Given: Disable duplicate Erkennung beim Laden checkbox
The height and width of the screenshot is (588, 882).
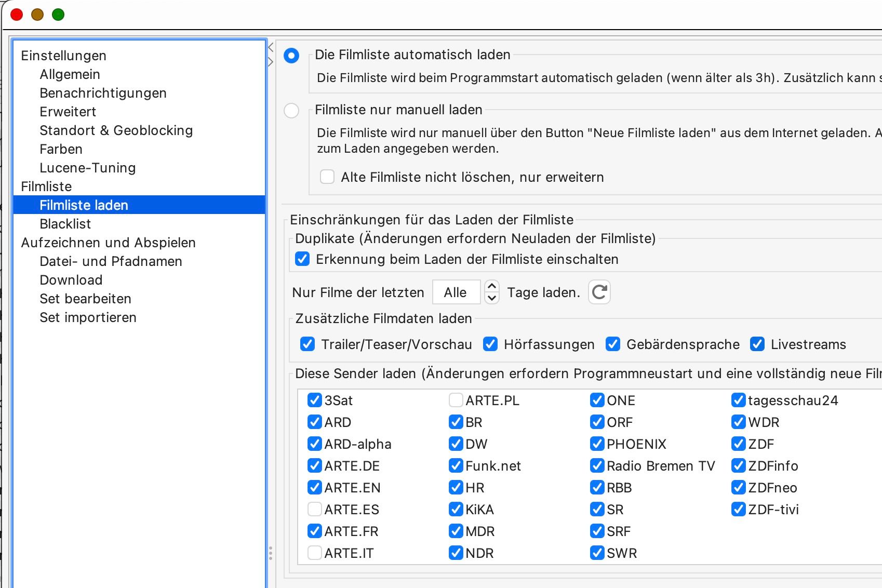Looking at the screenshot, I should tap(302, 259).
